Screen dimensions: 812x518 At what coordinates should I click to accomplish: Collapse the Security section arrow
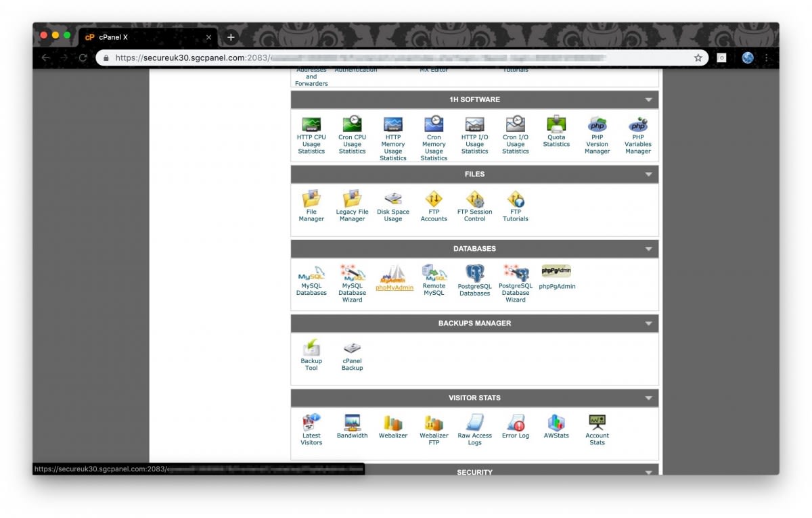coord(648,472)
